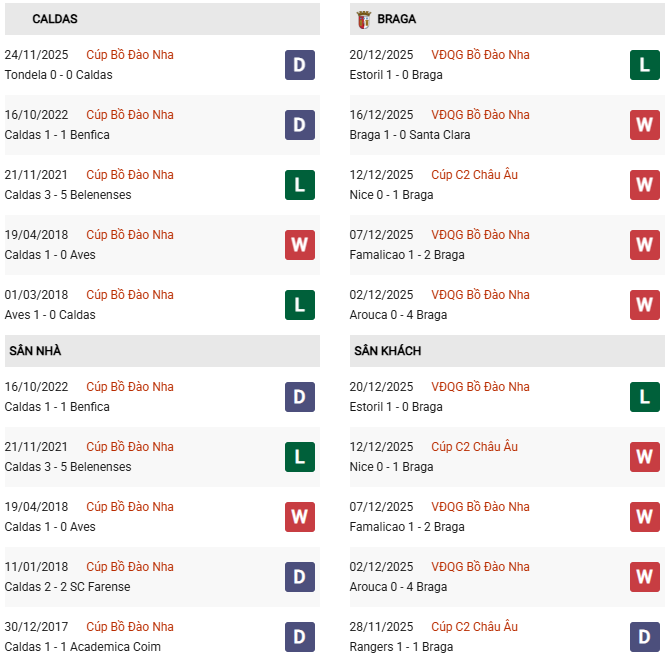Open Cúp Bồ Đào Nha link dated 24/11/2025
This screenshot has height=661, width=666.
click(x=130, y=55)
